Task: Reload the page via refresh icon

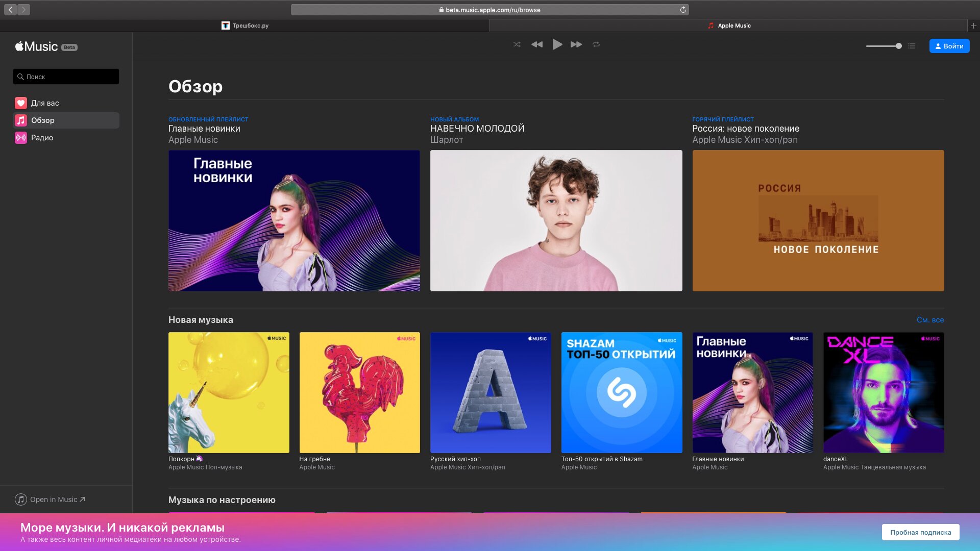Action: click(683, 10)
